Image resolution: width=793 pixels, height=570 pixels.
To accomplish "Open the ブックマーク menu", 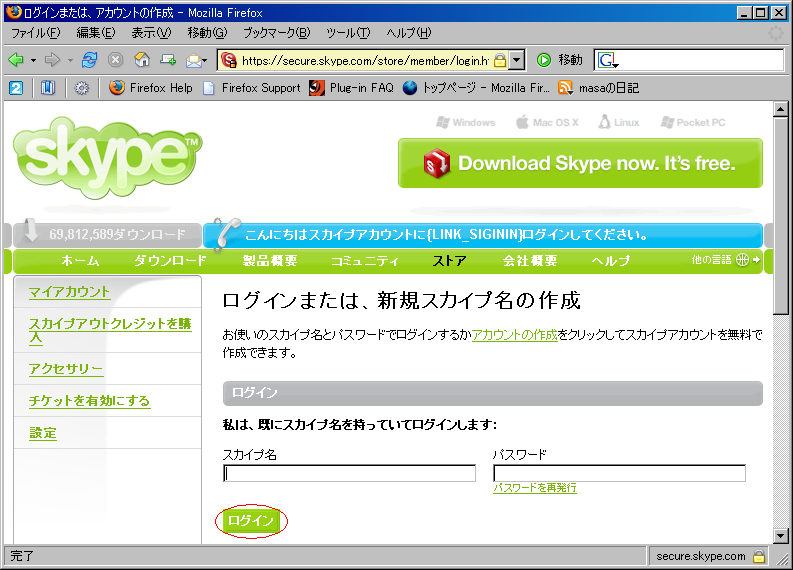I will (x=270, y=33).
